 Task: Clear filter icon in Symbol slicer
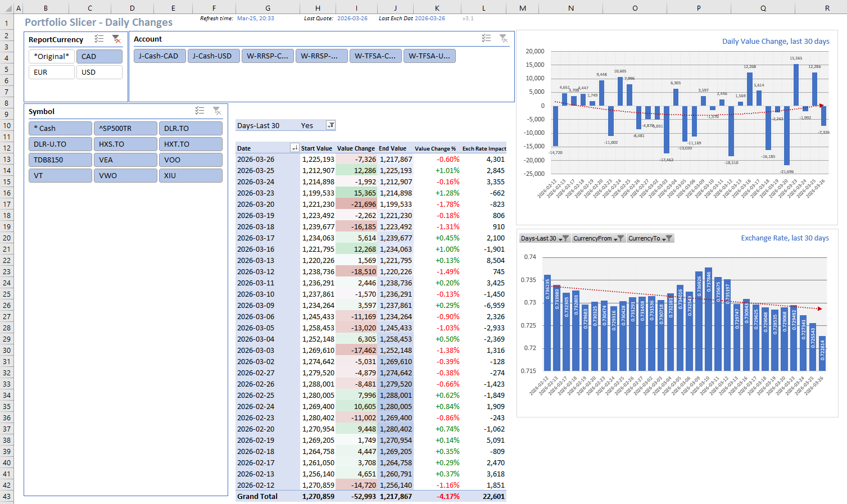(x=217, y=111)
